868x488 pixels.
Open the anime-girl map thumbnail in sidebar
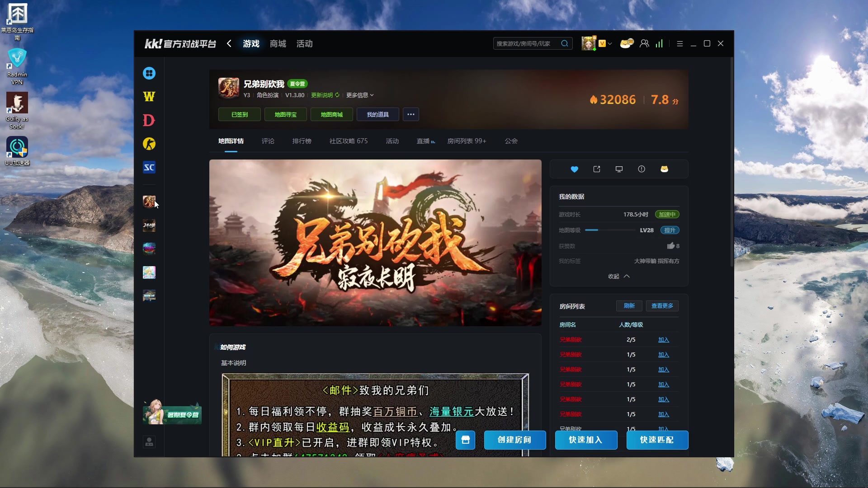pos(149,272)
